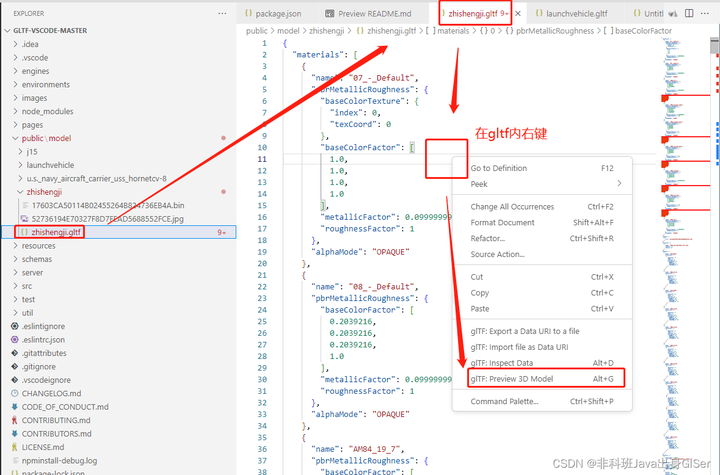Choose glTF: Import file as Data URI

coord(542,347)
